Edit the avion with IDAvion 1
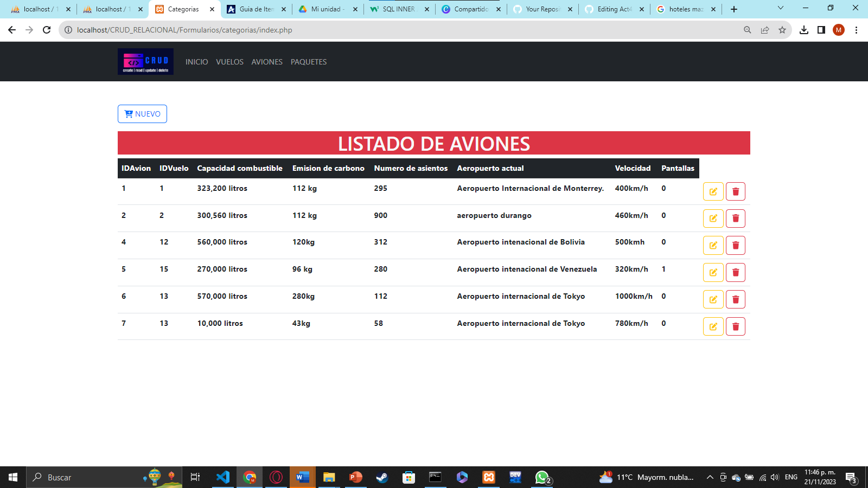 tap(713, 191)
